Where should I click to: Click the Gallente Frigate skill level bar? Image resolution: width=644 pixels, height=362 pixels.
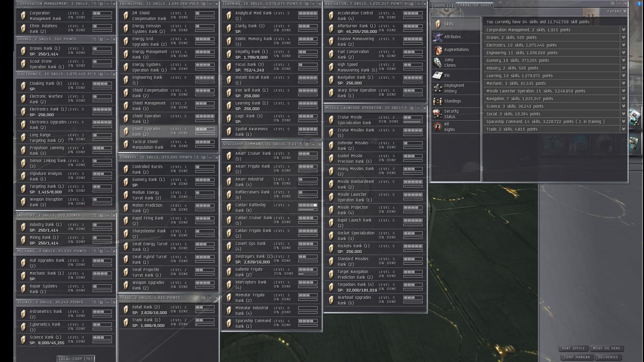click(x=308, y=269)
